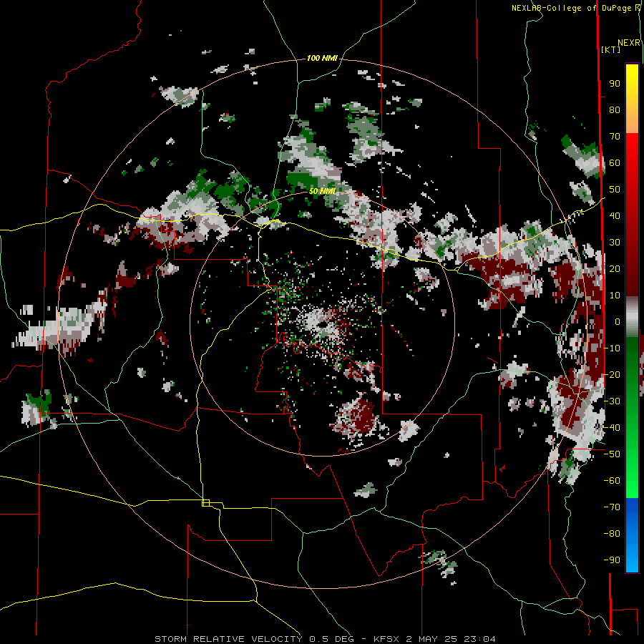The width and height of the screenshot is (644, 644).
Task: Select the positive 30 value on velocity scale
Action: [x=615, y=243]
